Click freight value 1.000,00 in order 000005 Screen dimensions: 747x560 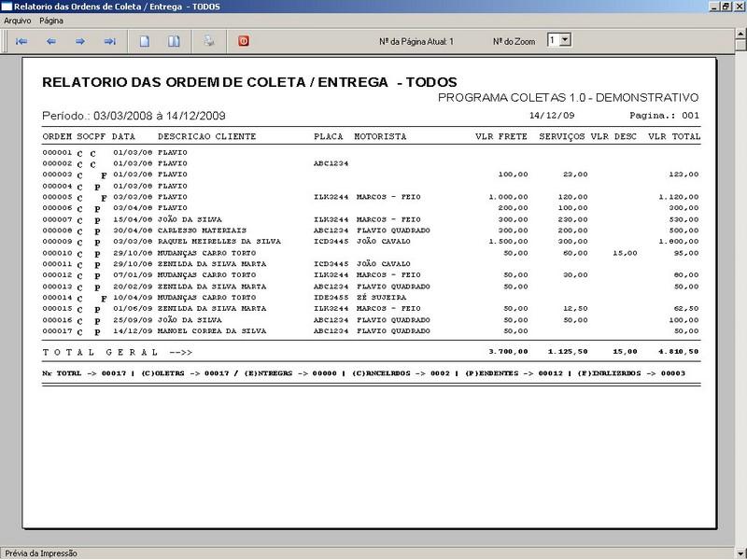[x=508, y=197]
